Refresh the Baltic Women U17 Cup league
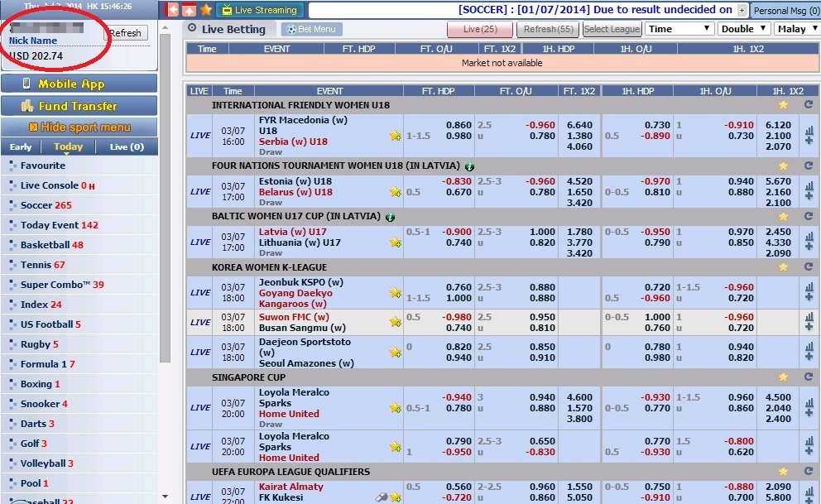Screen dimensions: 821x504 [809, 216]
